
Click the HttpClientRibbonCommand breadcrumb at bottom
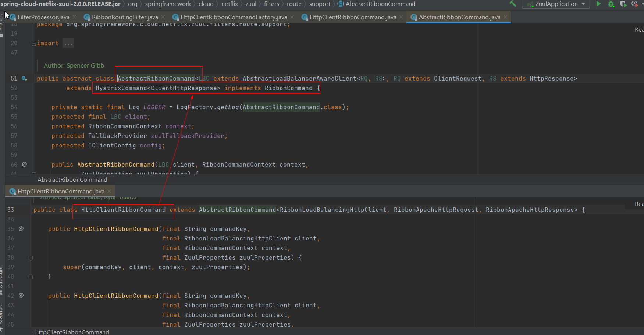tap(72, 332)
